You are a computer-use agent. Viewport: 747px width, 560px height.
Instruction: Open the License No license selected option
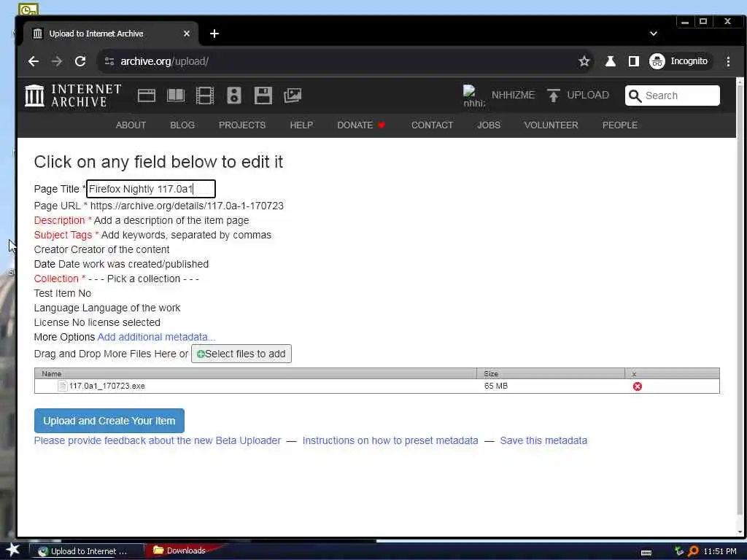pos(116,322)
